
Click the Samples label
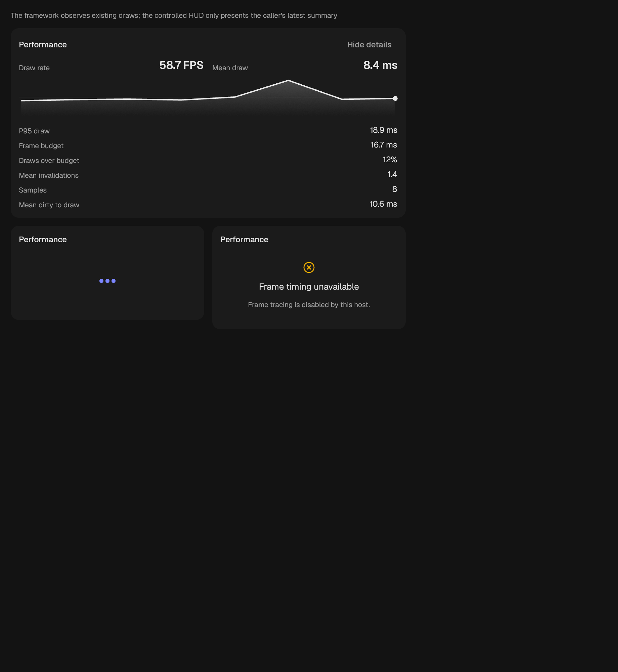coord(33,190)
